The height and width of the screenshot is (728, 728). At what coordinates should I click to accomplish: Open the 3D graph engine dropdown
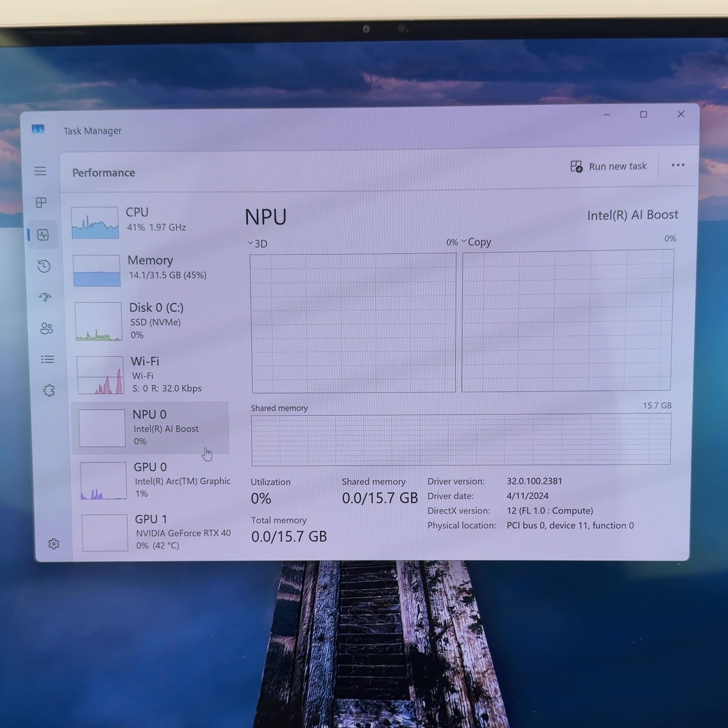pos(257,244)
